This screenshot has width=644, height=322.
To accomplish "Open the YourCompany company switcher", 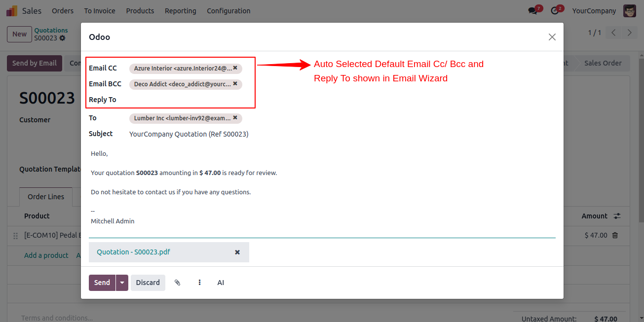I will 594,11.
